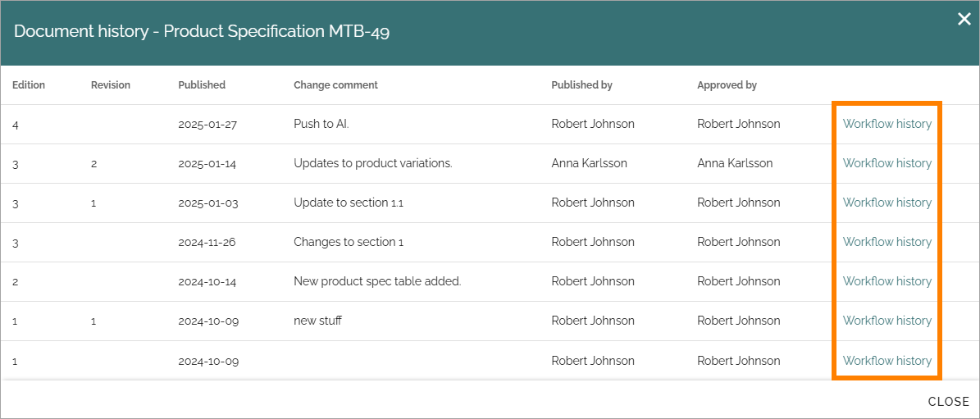Viewport: 980px width, 419px height.
Task: Open Workflow history for 2024-11-26 entry
Action: pyautogui.click(x=887, y=242)
